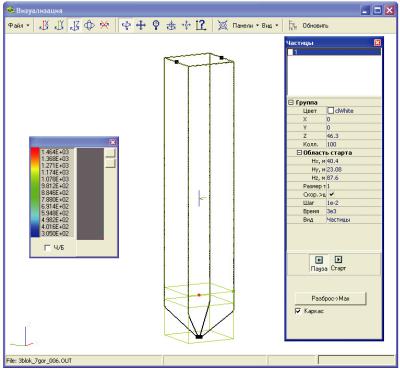Click the Обновить refresh button

[309, 26]
